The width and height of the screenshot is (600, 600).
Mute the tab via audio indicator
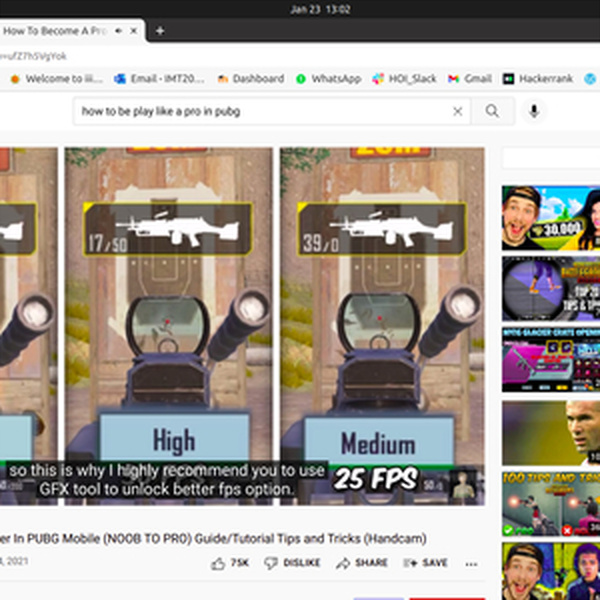click(x=119, y=31)
